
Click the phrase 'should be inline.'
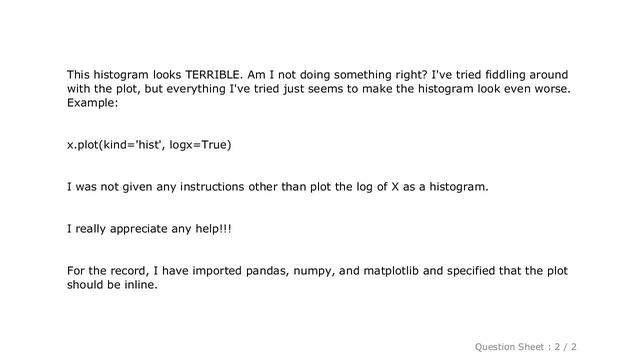click(x=112, y=285)
